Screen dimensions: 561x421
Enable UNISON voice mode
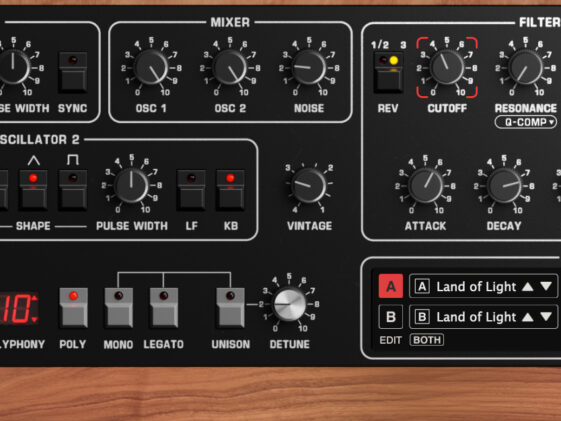click(230, 308)
